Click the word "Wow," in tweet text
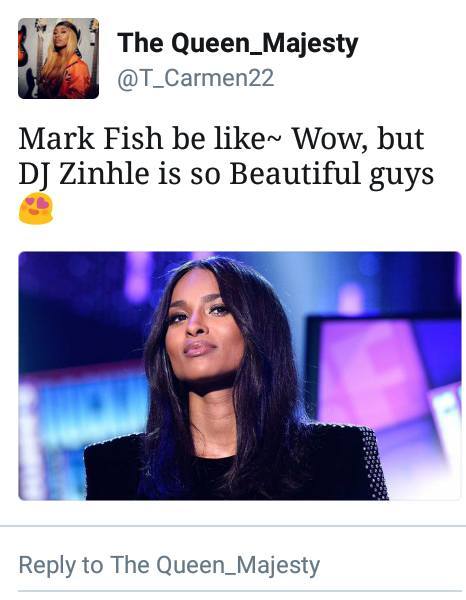This screenshot has height=600, width=466. 328,139
